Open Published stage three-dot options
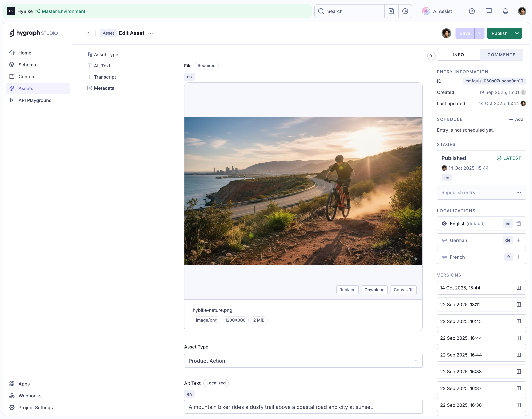This screenshot has height=419, width=532. [519, 193]
